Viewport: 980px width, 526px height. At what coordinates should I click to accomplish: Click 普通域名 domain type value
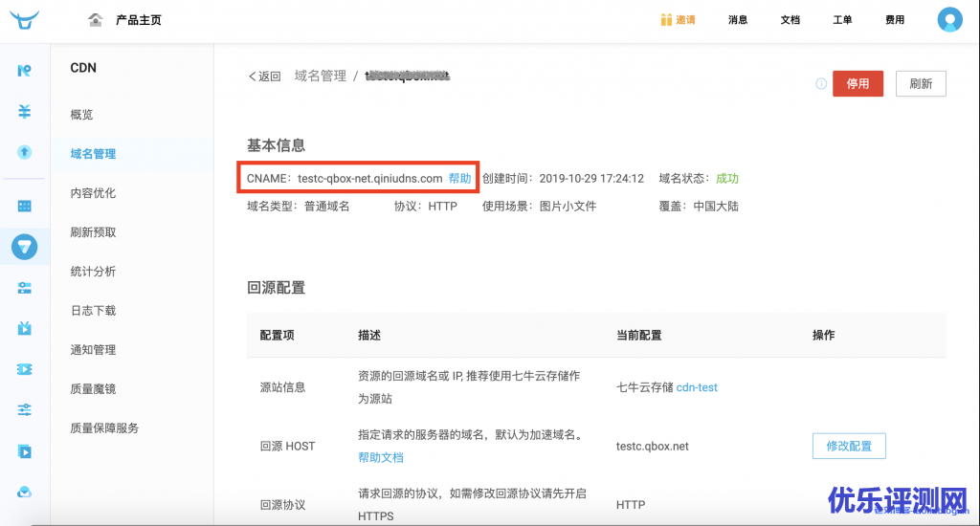327,207
